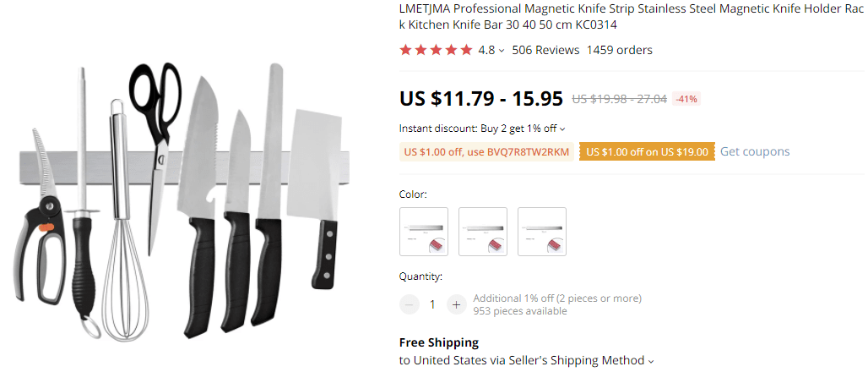Image resolution: width=868 pixels, height=372 pixels.
Task: Click the plus icon to increase quantity
Action: tap(456, 304)
